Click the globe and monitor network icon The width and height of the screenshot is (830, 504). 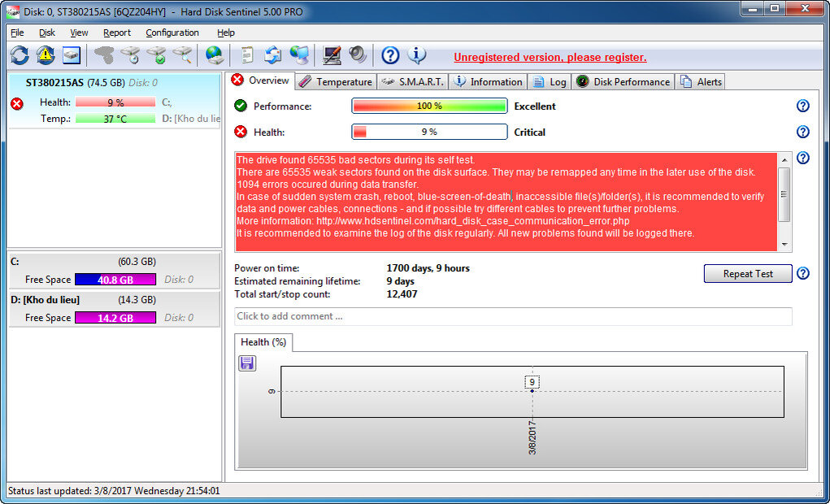tap(300, 55)
